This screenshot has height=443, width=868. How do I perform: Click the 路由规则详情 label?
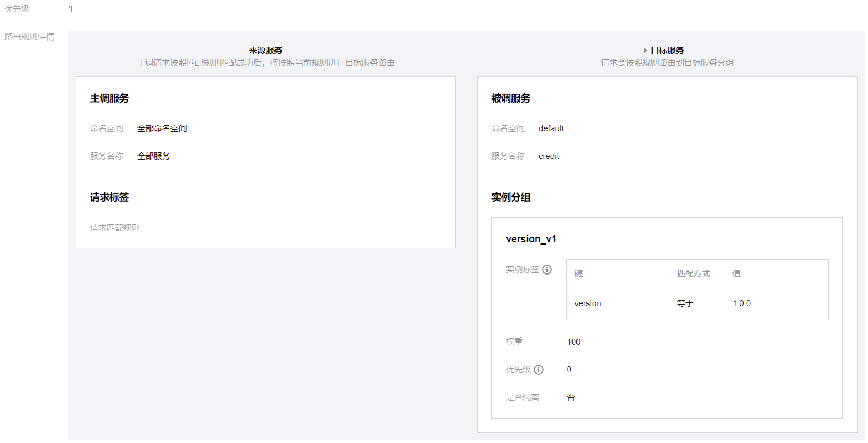(x=29, y=37)
